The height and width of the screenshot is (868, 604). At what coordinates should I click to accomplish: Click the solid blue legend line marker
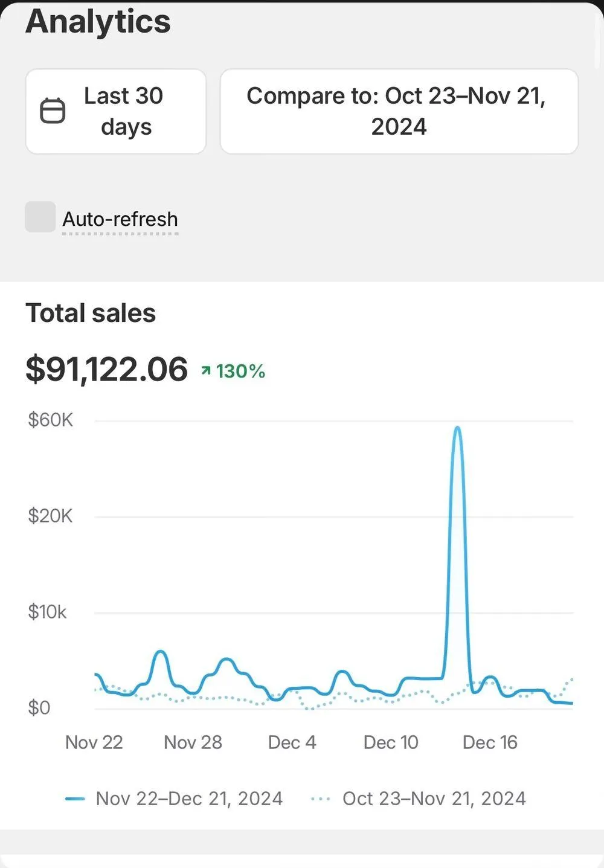tap(75, 799)
